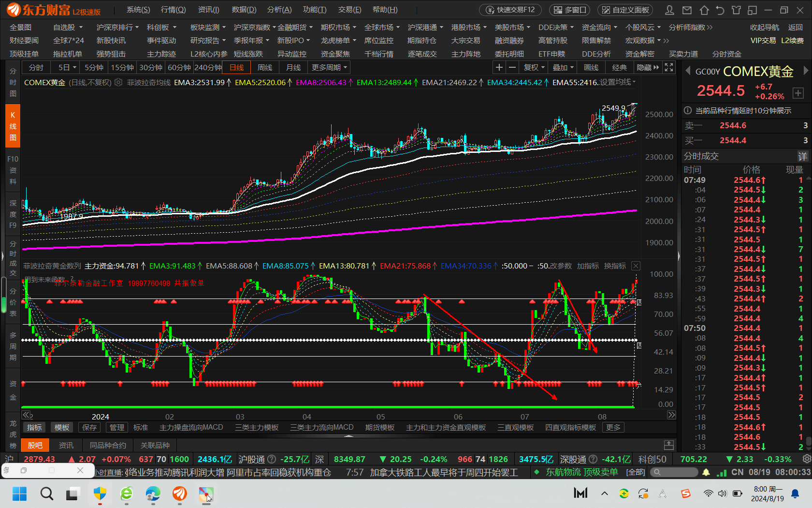Click the undo/back arrow icon

[x=720, y=10]
